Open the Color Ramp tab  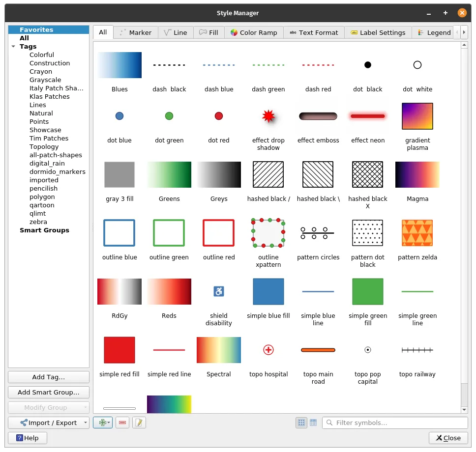pyautogui.click(x=253, y=32)
